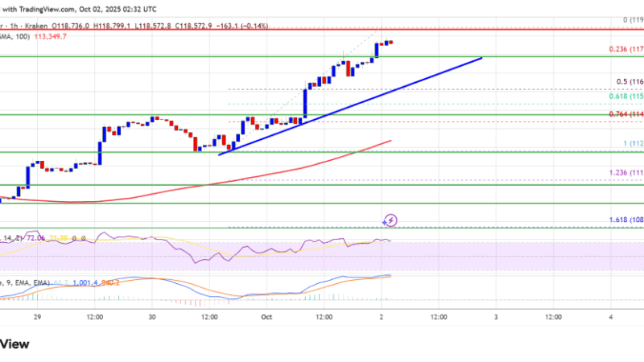Screen dimensions: 644x362
Task: Click the Oct label on time axis
Action: (x=266, y=318)
